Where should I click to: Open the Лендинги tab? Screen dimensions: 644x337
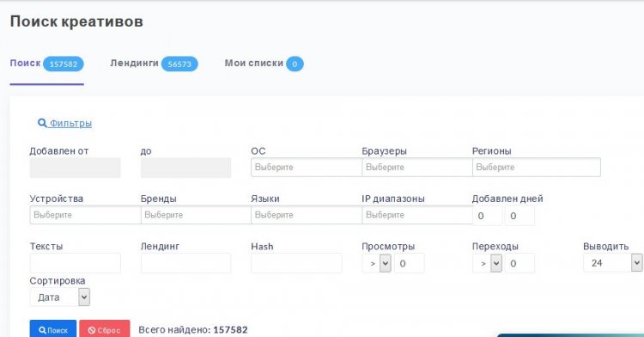click(134, 64)
